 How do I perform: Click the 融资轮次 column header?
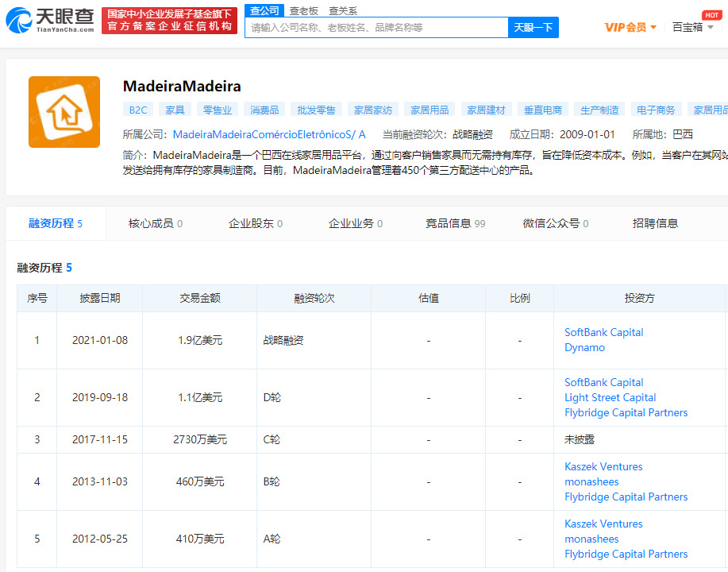(314, 298)
